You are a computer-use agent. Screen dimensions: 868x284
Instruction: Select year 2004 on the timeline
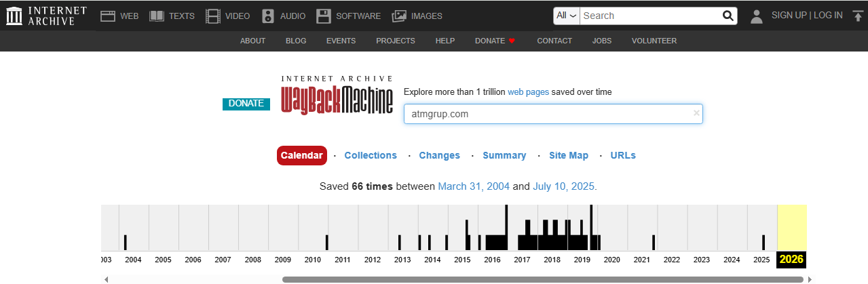pyautogui.click(x=133, y=260)
